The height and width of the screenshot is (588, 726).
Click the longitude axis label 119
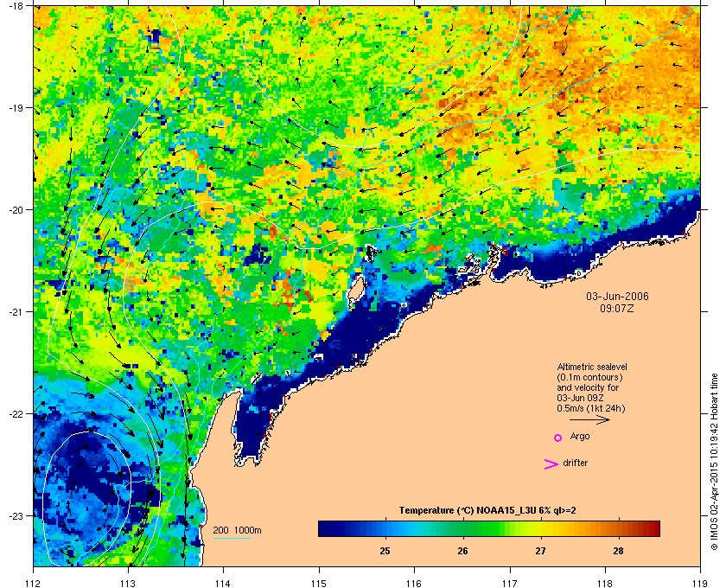point(700,584)
